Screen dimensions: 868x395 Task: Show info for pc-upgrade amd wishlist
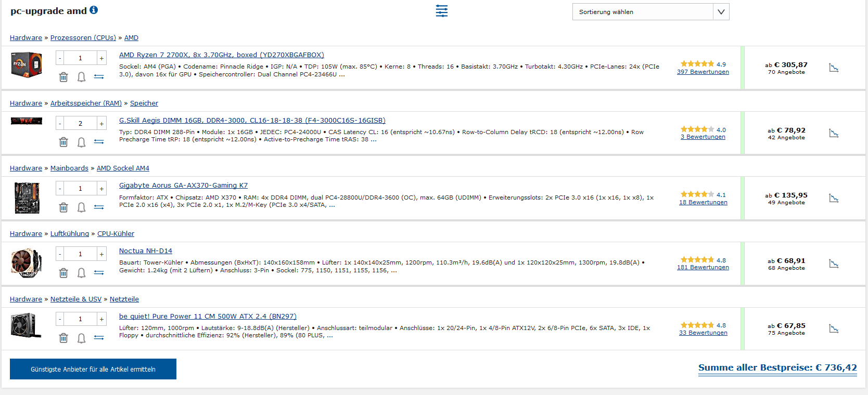[x=94, y=10]
